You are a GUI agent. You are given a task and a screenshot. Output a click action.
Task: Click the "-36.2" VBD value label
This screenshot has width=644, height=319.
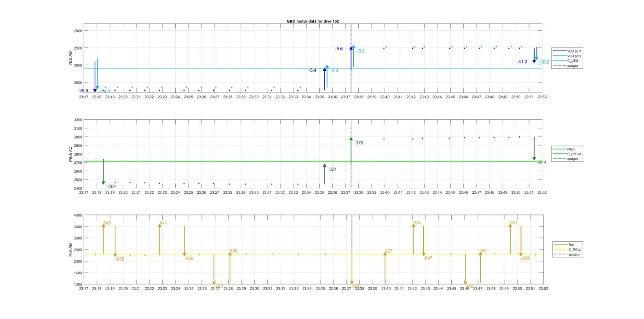544,62
